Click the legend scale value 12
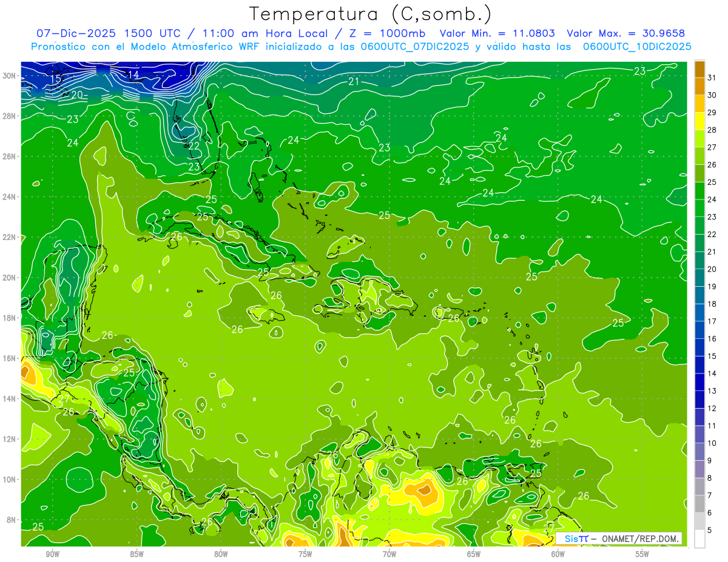The image size is (728, 562). tap(712, 408)
